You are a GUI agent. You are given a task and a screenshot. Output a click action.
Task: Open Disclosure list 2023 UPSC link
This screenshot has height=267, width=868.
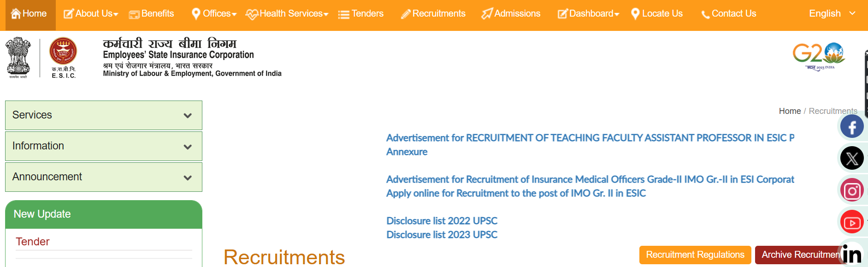tap(442, 235)
